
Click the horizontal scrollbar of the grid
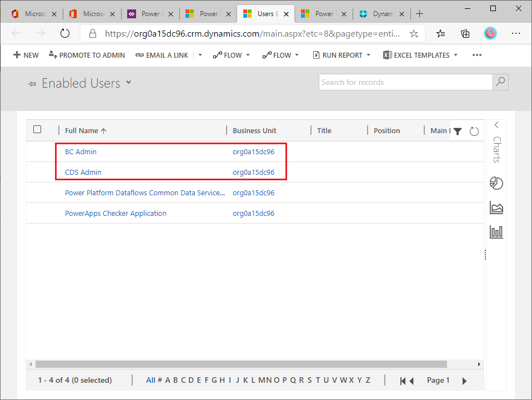(241, 364)
